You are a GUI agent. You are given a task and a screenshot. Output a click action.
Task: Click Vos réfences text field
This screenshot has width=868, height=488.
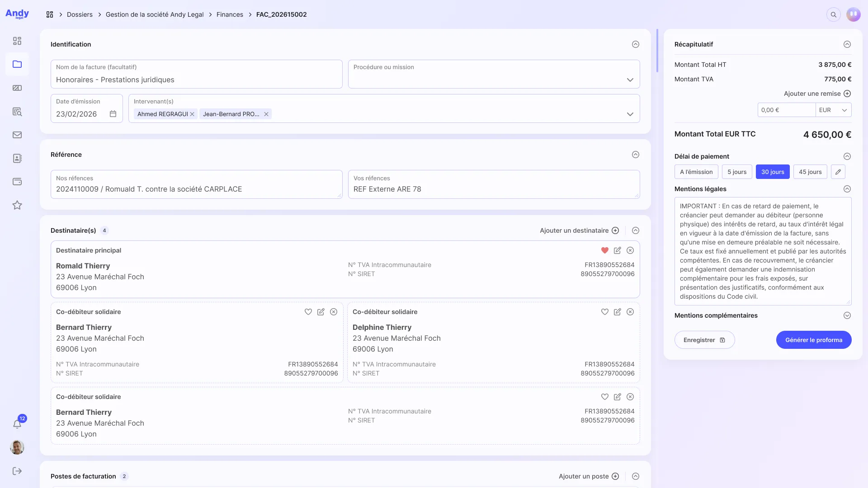[494, 184]
